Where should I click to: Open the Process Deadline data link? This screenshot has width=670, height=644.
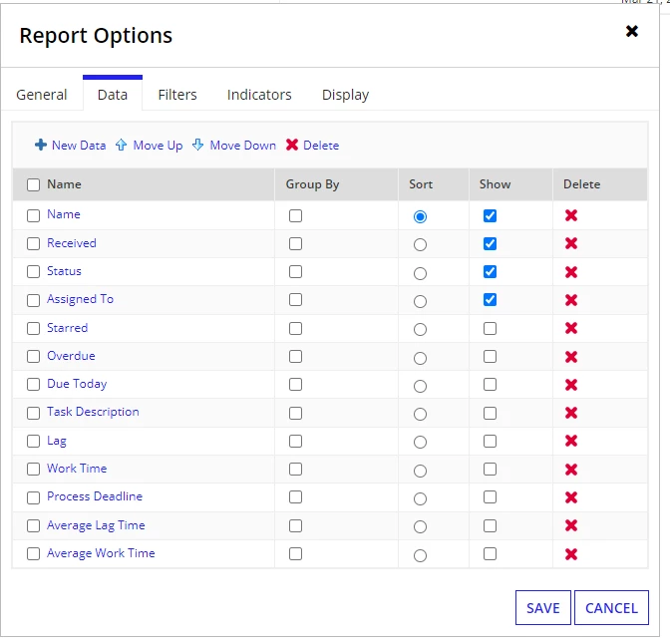click(x=95, y=496)
